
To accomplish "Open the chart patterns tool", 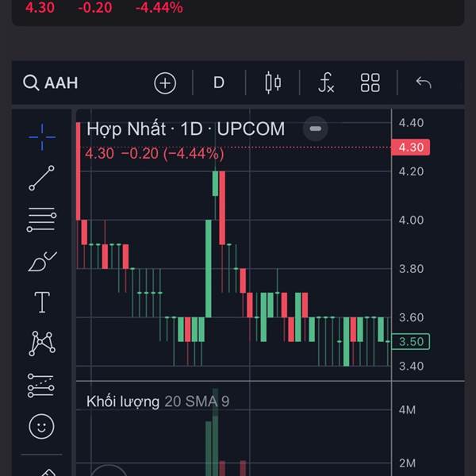I will coord(42,344).
